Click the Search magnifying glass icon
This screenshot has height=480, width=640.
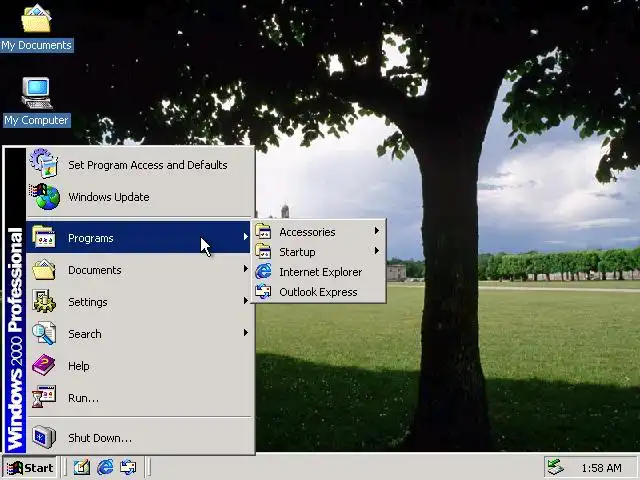click(44, 333)
